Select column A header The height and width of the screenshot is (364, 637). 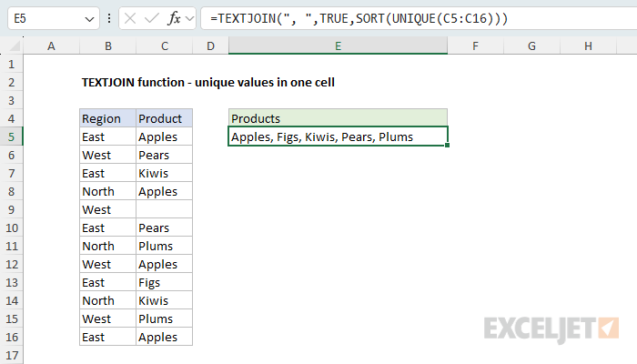click(x=51, y=45)
